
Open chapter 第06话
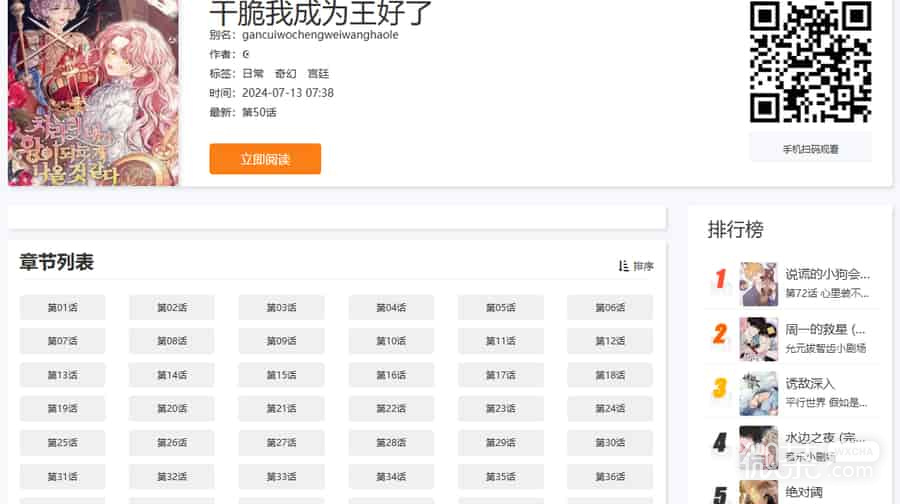click(x=610, y=308)
